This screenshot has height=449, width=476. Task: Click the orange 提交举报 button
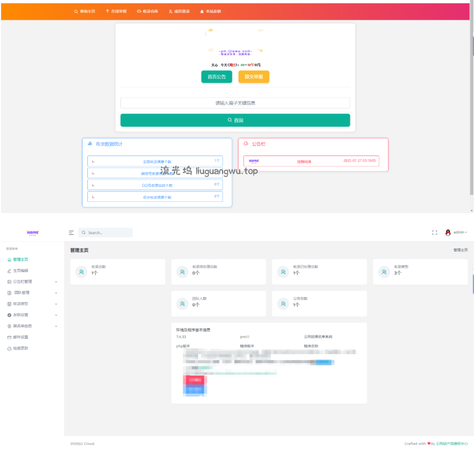coord(253,77)
